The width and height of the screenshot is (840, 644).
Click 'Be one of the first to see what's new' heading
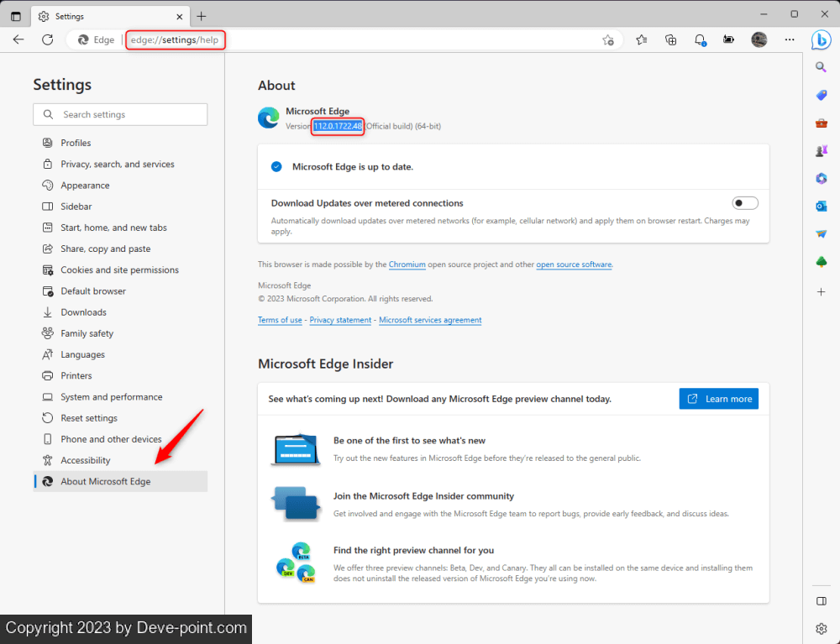[409, 441]
